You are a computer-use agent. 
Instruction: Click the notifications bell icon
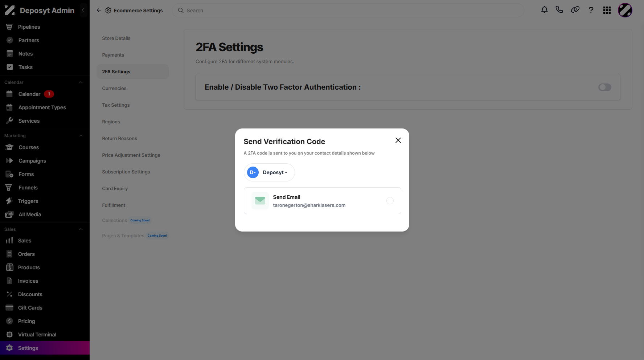[x=544, y=10]
